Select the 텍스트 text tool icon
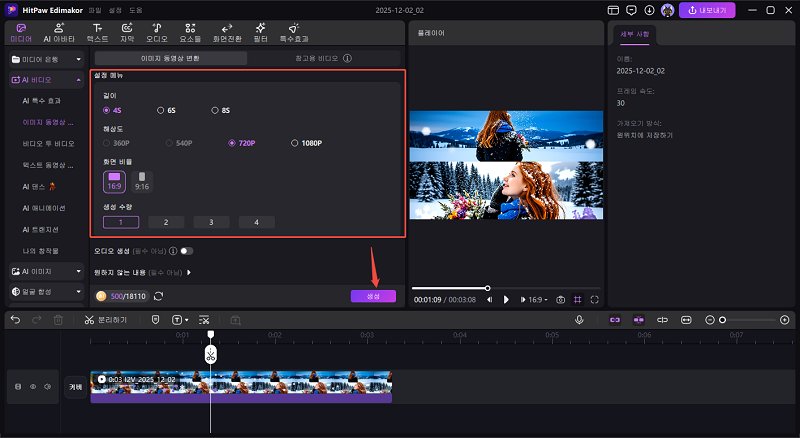800x438 pixels. [97, 32]
